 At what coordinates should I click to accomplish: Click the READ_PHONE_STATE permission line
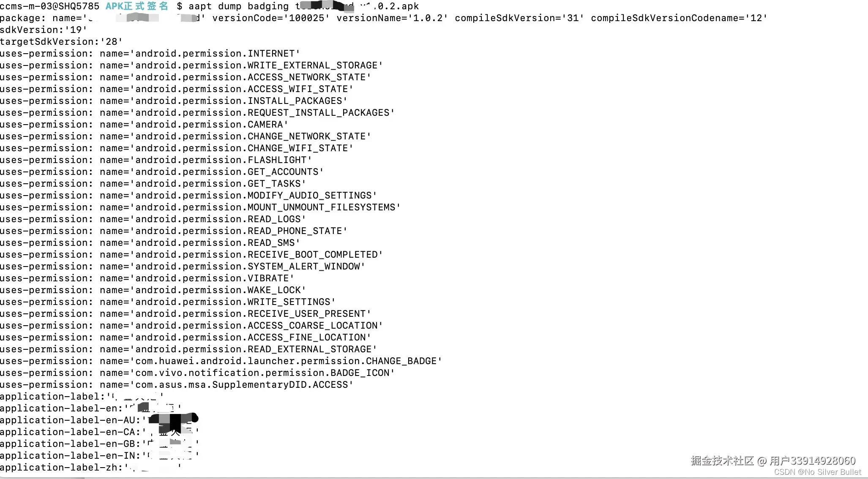click(174, 231)
